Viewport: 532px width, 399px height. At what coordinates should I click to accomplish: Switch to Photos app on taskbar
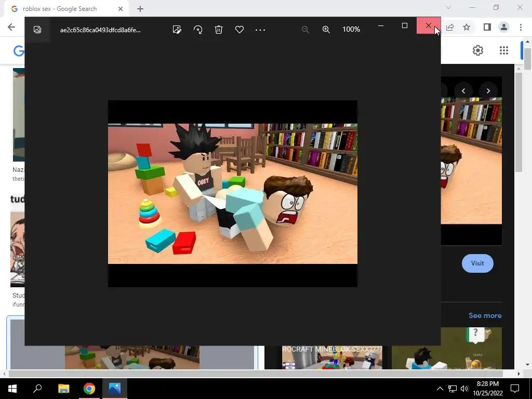pos(115,389)
